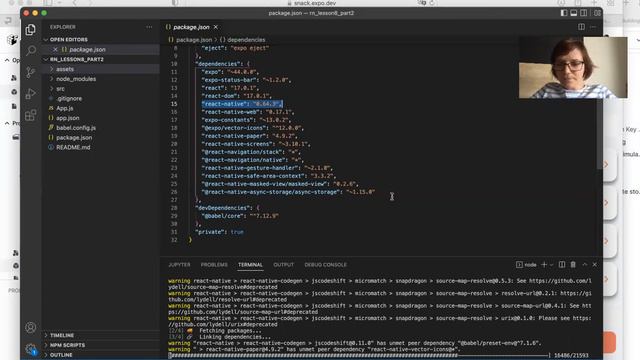Image resolution: width=640 pixels, height=360 pixels.
Task: Expand the Outline section
Action: coord(61,355)
